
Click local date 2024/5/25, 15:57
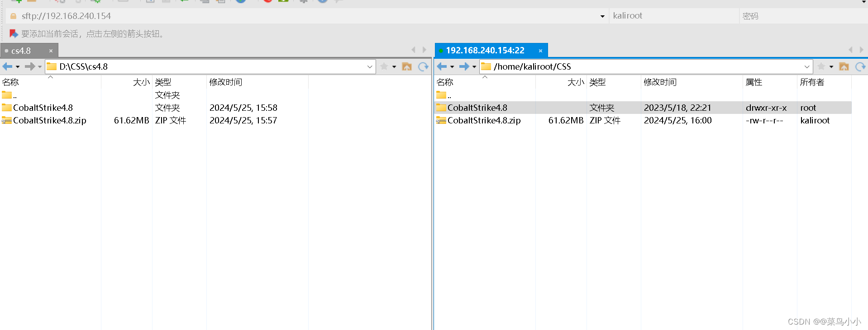[243, 120]
